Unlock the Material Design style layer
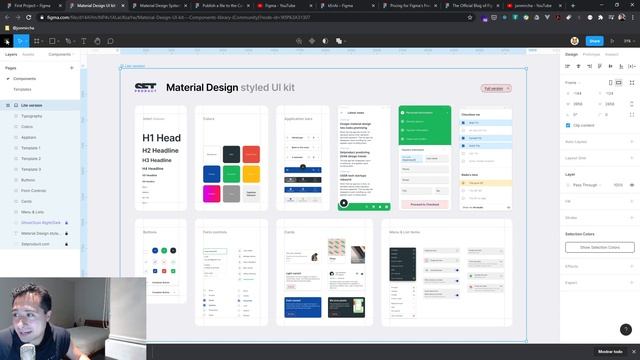640x360 pixels. coord(67,233)
